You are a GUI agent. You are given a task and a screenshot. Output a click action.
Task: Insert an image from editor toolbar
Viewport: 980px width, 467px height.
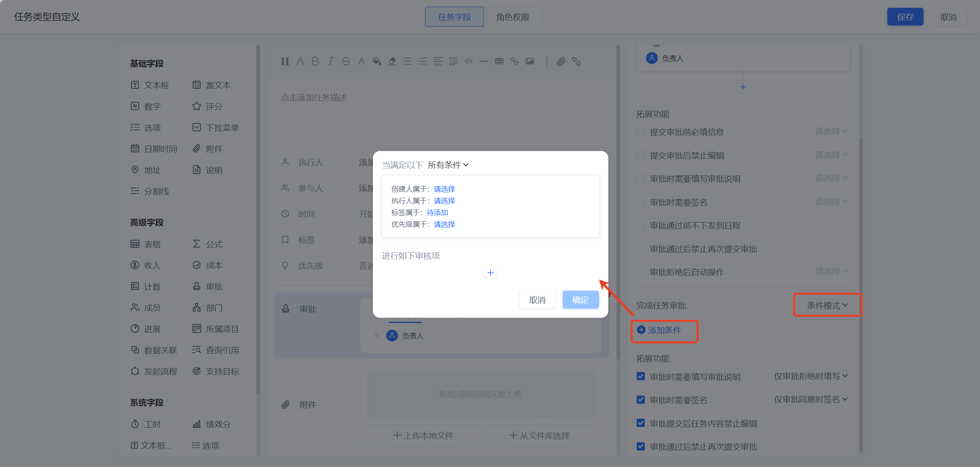click(x=530, y=61)
